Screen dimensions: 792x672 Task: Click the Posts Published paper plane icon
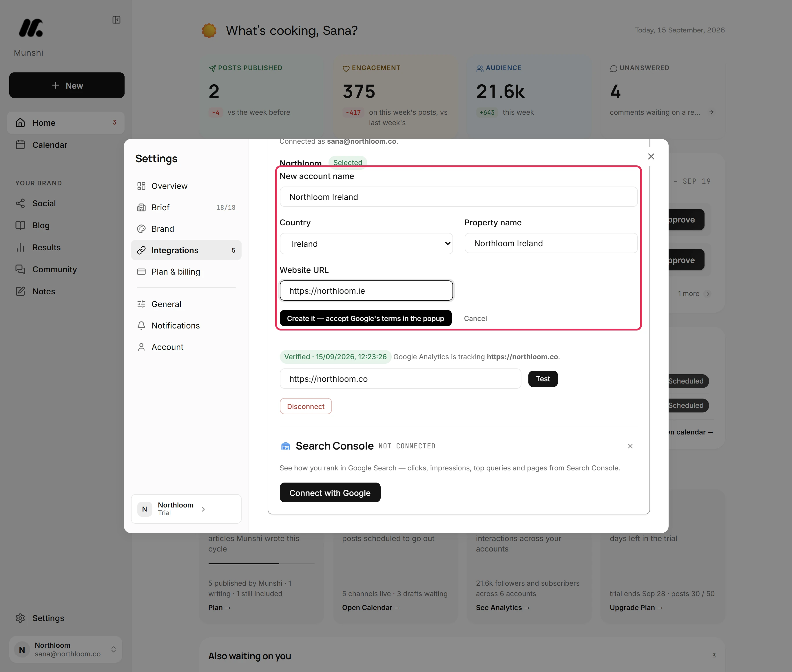pyautogui.click(x=212, y=69)
